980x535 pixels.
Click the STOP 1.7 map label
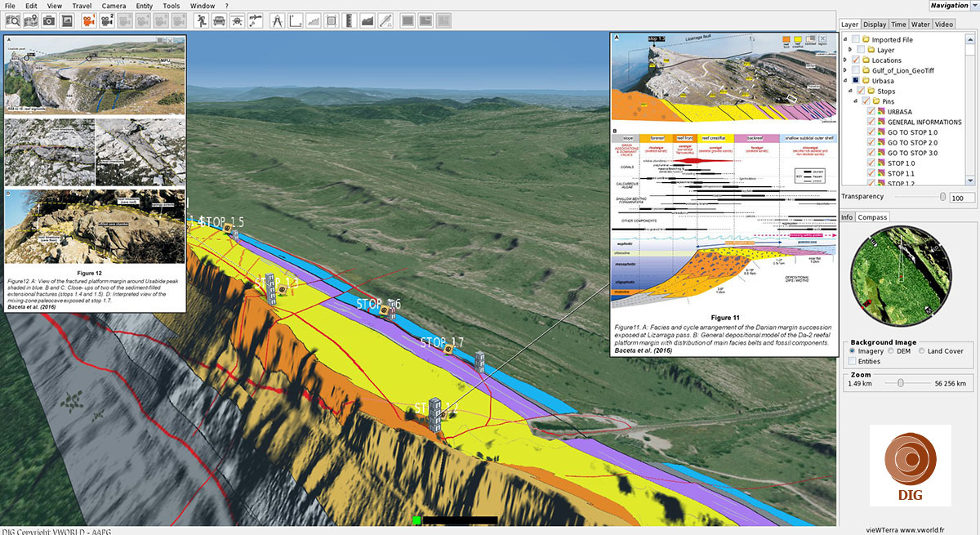(442, 342)
